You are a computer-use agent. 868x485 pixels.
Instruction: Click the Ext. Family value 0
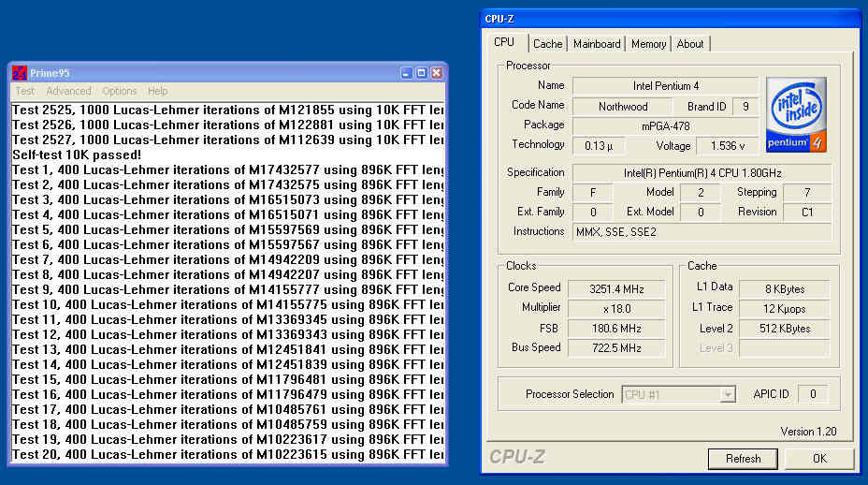coord(593,213)
